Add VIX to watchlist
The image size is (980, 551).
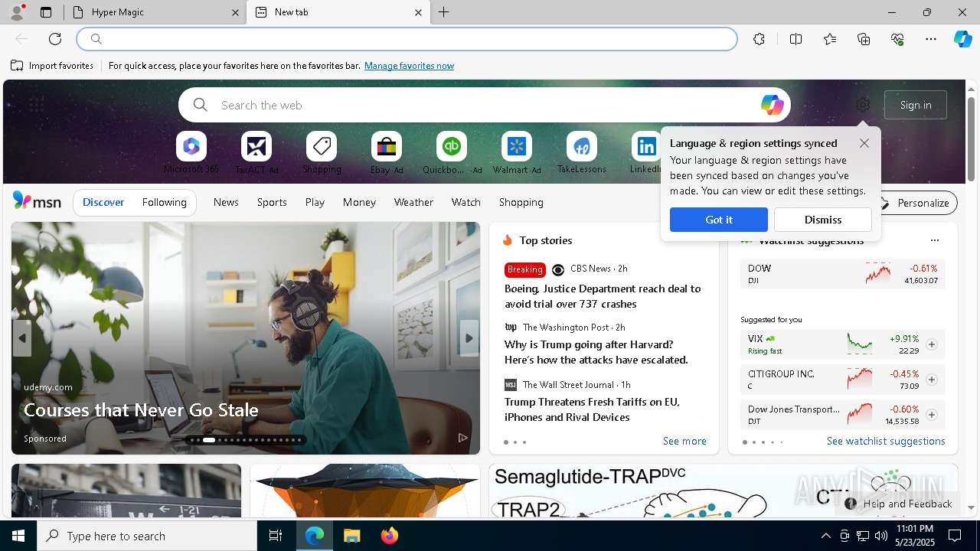(x=932, y=344)
